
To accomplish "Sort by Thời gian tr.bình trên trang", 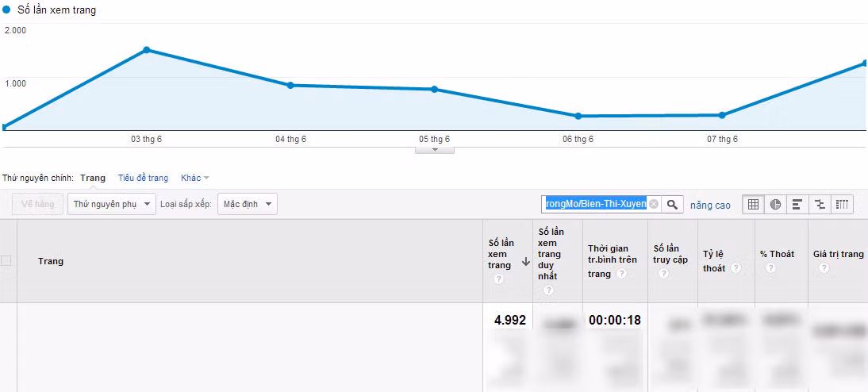I will pos(613,261).
